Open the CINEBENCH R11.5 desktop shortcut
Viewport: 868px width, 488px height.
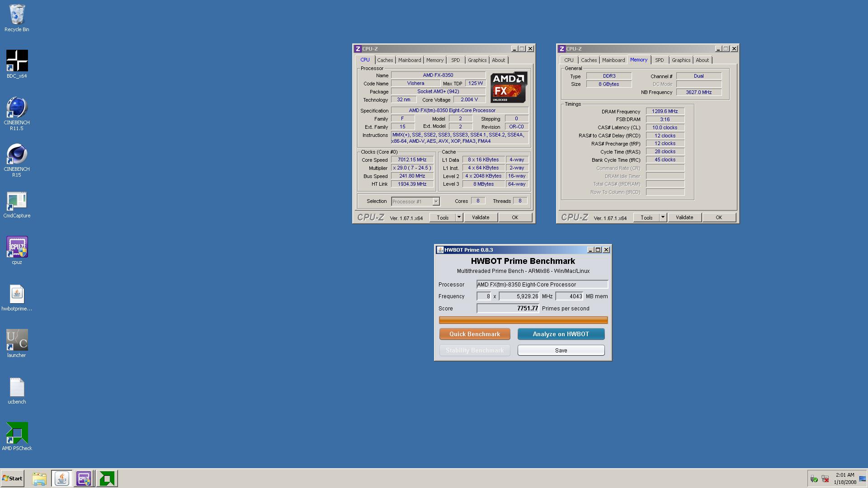point(17,113)
